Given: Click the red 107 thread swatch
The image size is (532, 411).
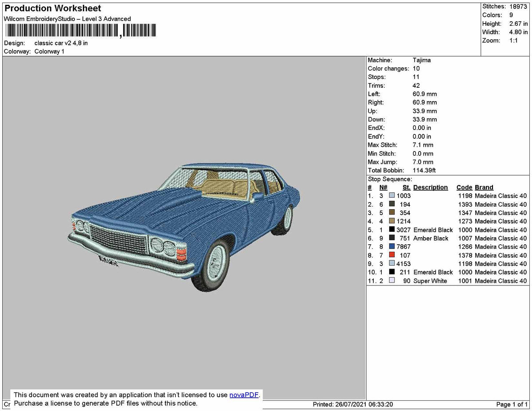Looking at the screenshot, I should (392, 254).
